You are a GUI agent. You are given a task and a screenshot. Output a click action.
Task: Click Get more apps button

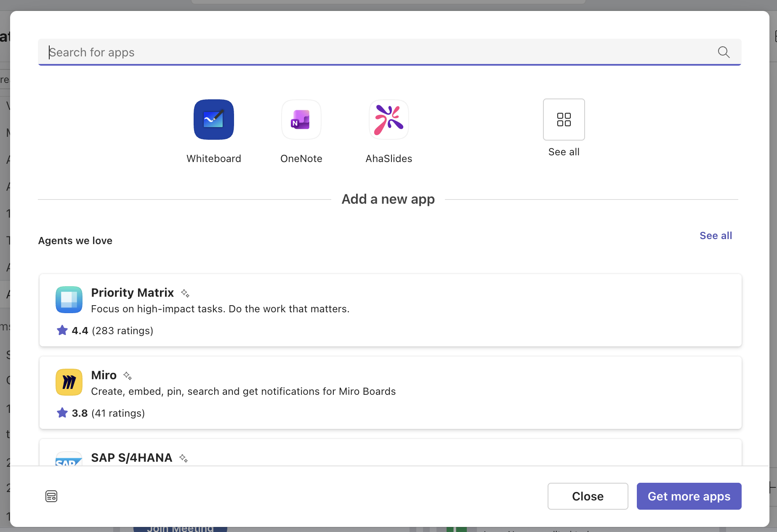coord(689,496)
